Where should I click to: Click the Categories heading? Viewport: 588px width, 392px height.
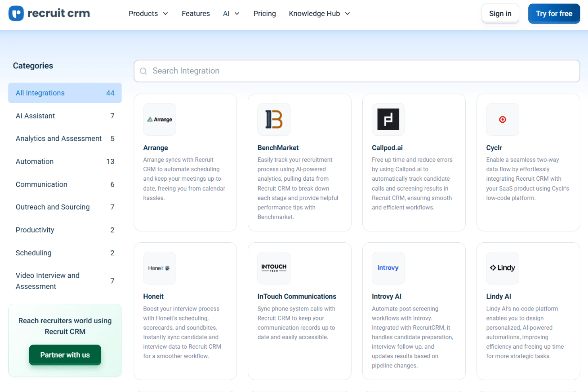33,66
